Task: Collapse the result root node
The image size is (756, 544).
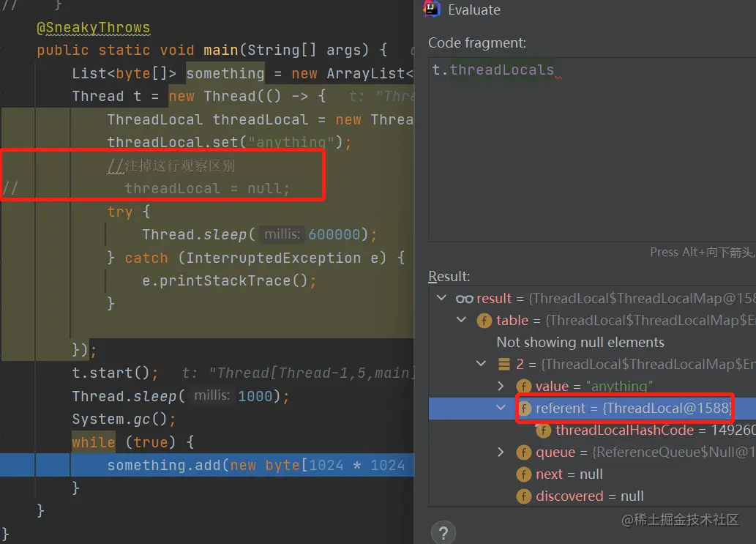Action: click(441, 298)
